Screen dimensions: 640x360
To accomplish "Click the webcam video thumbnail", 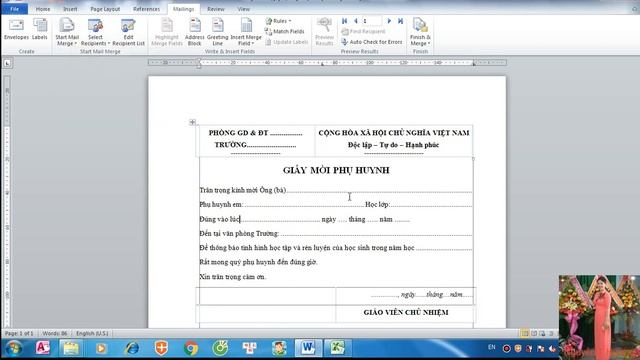I will (x=599, y=317).
